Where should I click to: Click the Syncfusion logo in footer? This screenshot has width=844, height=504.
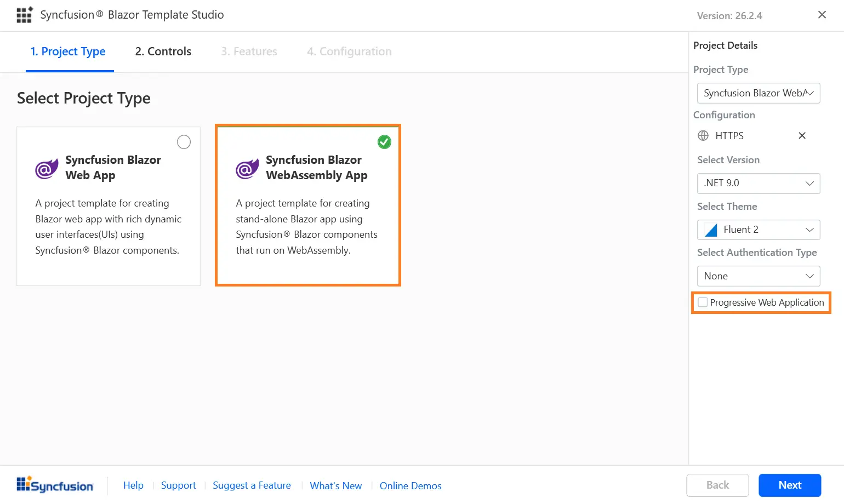(x=55, y=485)
